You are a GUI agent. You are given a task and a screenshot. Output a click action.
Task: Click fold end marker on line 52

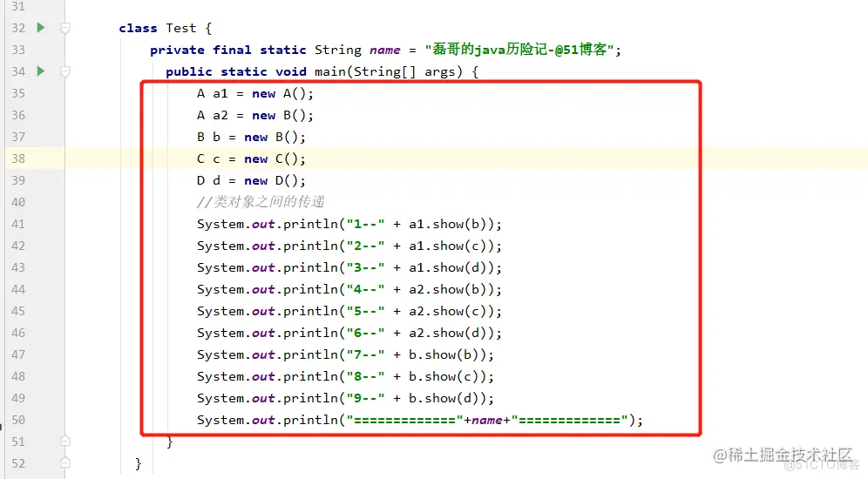[64, 462]
